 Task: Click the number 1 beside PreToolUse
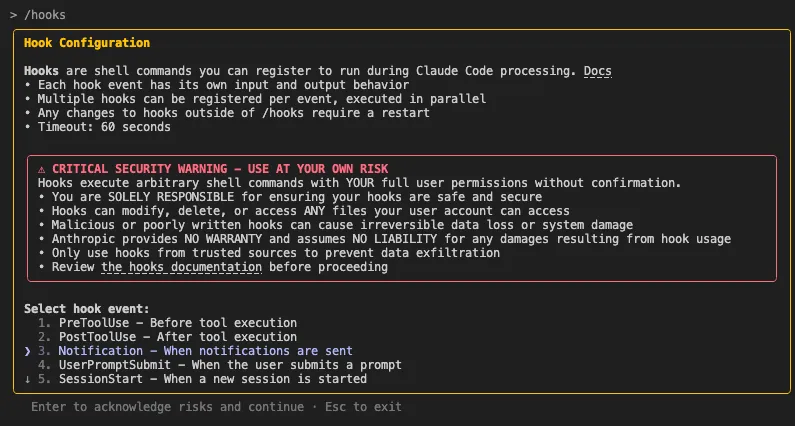pyautogui.click(x=44, y=323)
